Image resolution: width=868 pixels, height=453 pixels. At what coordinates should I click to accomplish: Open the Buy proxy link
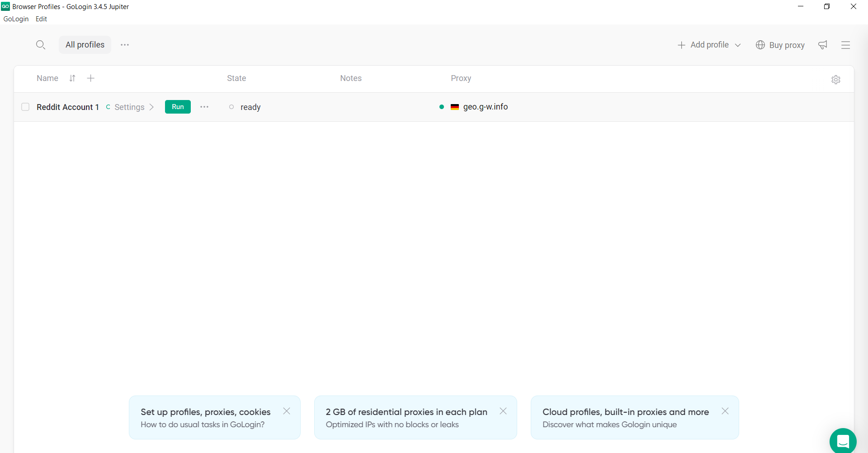[x=780, y=45]
